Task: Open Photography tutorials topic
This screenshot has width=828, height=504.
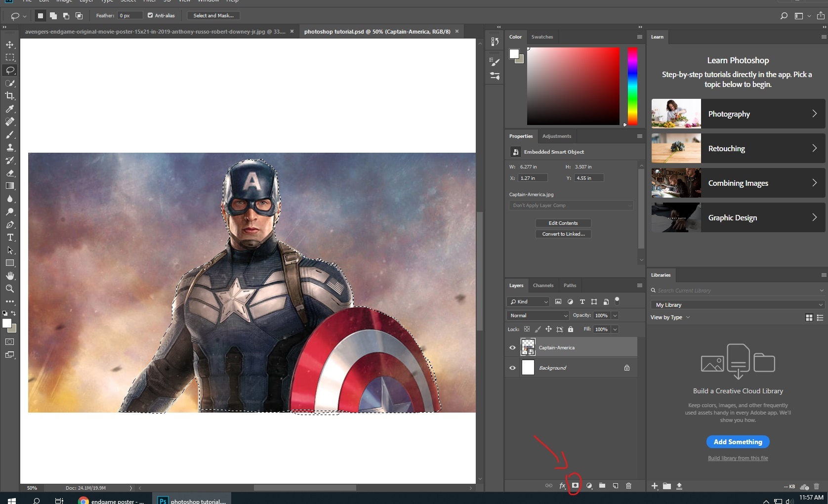Action: pyautogui.click(x=738, y=114)
